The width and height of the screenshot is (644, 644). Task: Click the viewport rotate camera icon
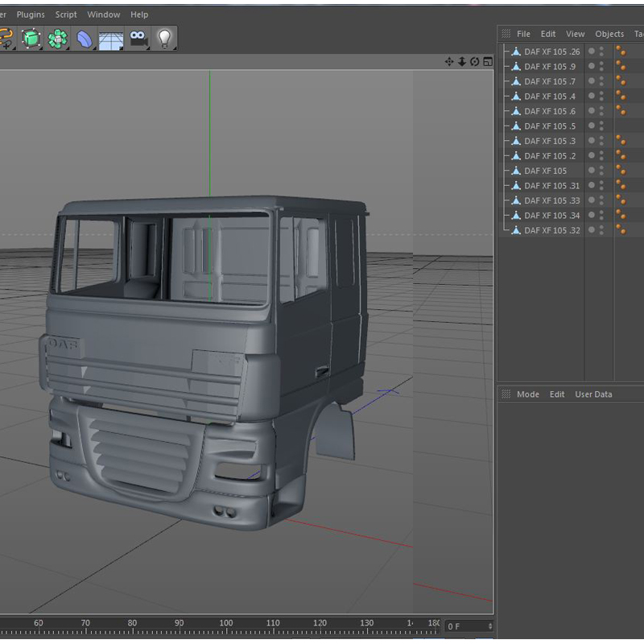click(x=474, y=62)
